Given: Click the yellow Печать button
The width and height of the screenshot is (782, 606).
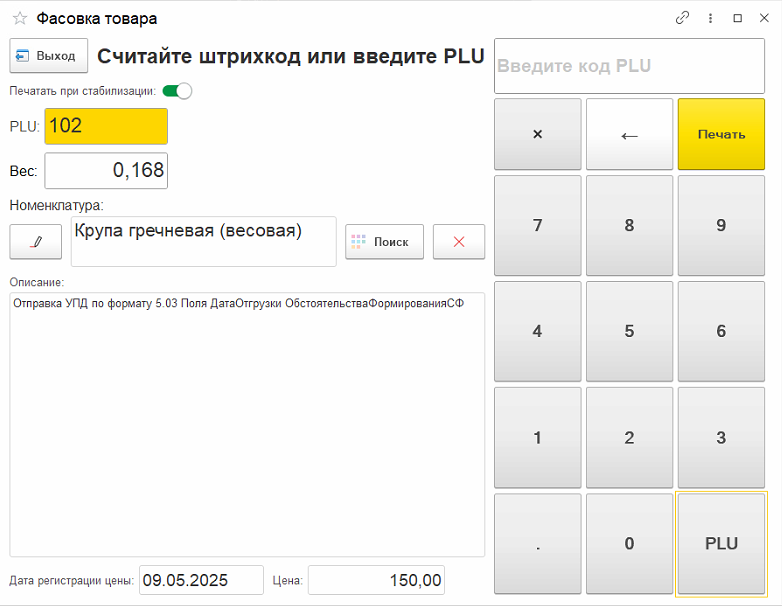Looking at the screenshot, I should coord(721,134).
